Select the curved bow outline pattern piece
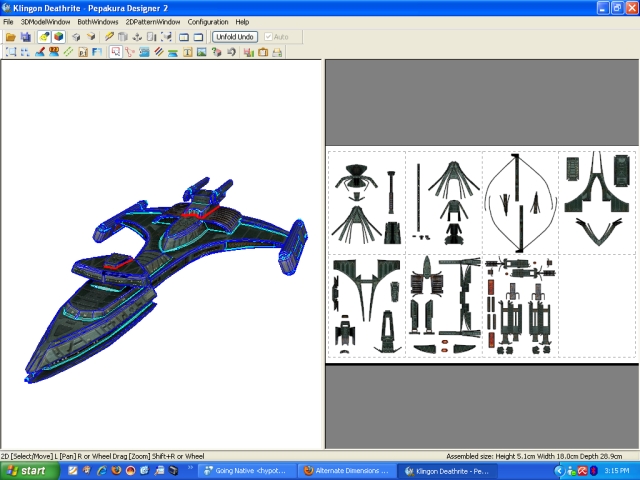 coord(520,203)
